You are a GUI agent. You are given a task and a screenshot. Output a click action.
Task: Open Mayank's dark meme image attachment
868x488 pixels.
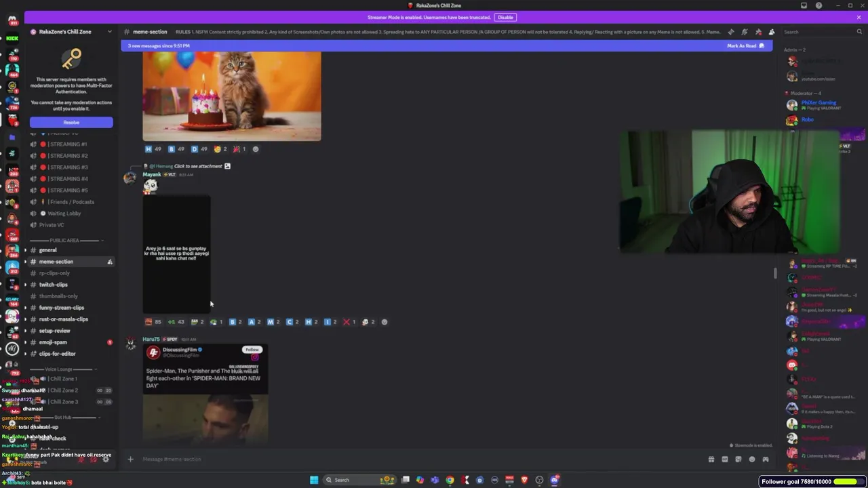coord(176,254)
